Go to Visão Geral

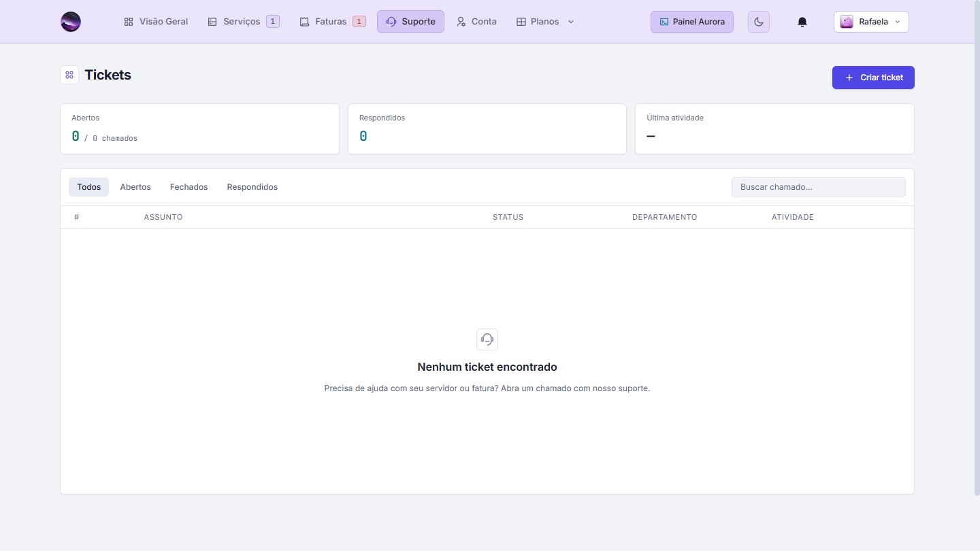(x=156, y=22)
